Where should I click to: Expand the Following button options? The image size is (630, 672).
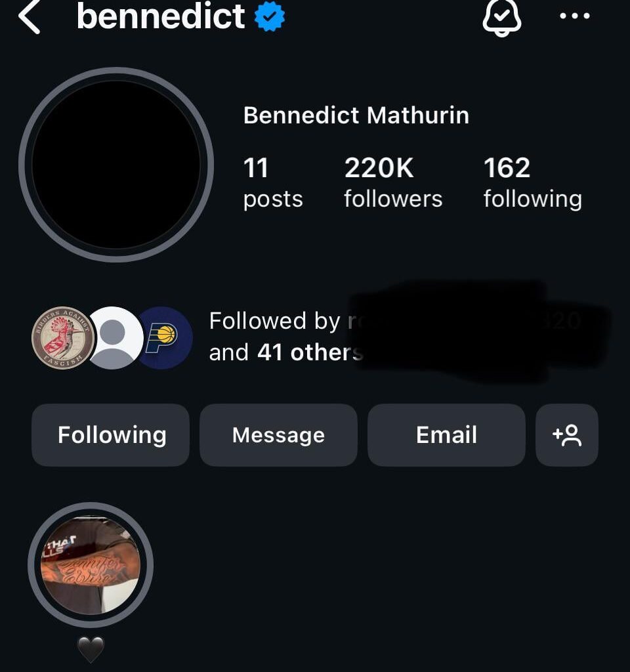point(111,435)
